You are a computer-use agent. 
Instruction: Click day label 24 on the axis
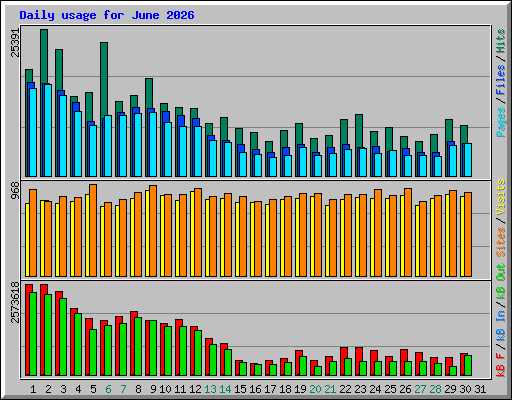click(375, 389)
